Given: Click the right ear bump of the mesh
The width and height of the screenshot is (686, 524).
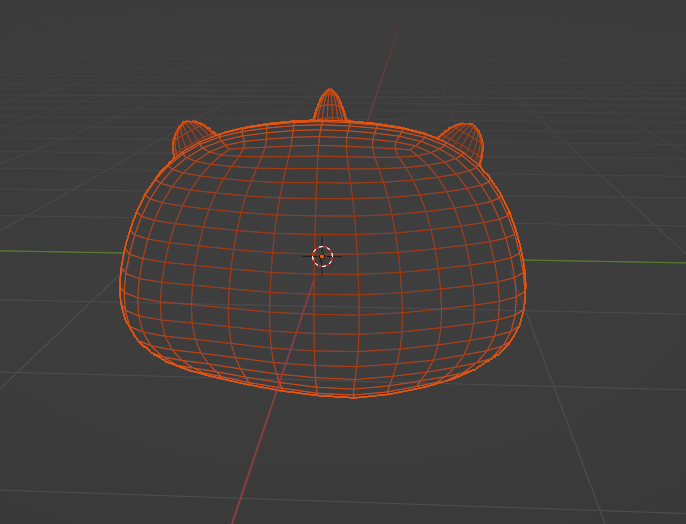Looking at the screenshot, I should click(x=463, y=141).
